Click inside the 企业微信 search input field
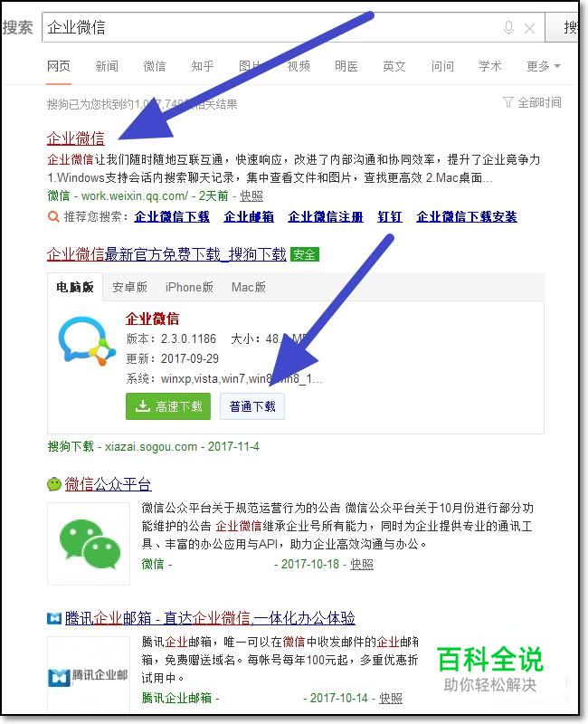The height and width of the screenshot is (724, 588). [272, 28]
